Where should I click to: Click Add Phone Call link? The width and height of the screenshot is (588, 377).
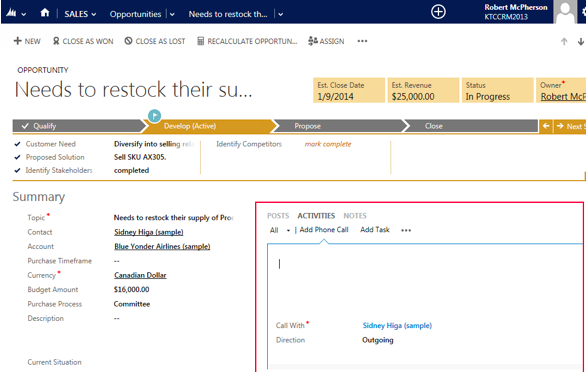pyautogui.click(x=324, y=230)
